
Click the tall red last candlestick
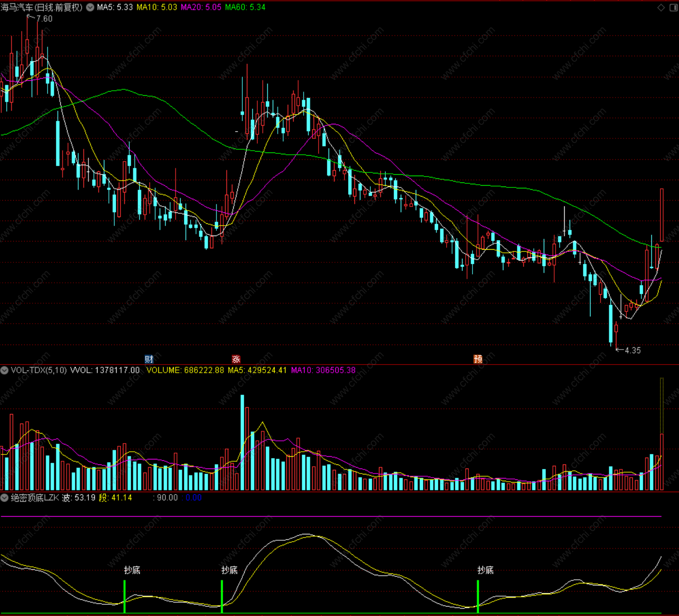coord(662,215)
